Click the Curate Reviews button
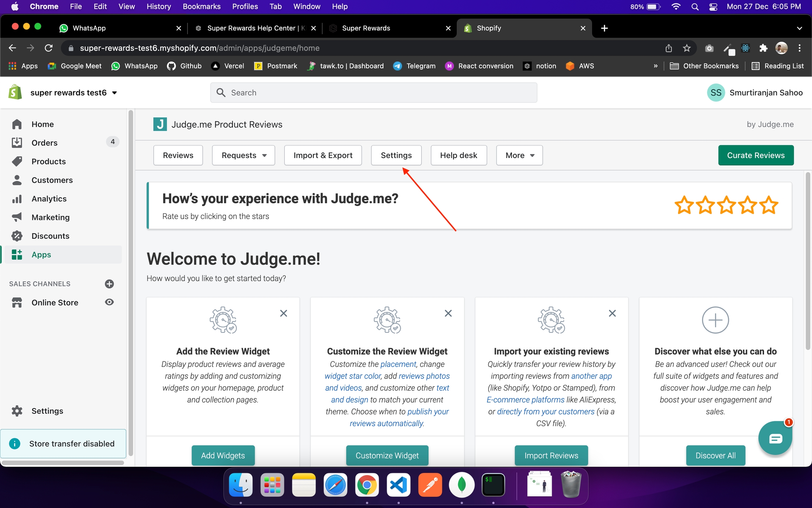Image resolution: width=812 pixels, height=508 pixels. [756, 155]
